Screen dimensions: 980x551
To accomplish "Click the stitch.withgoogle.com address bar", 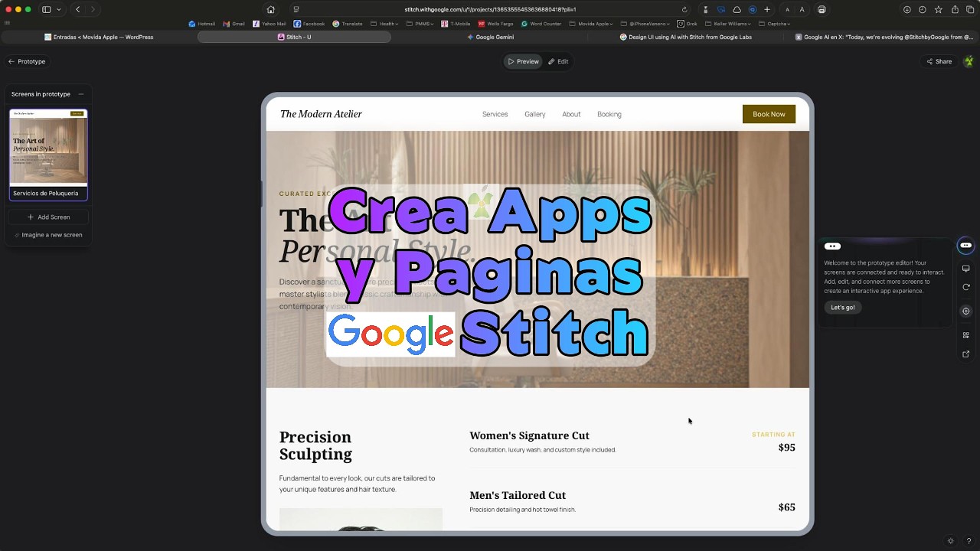I will (x=490, y=9).
